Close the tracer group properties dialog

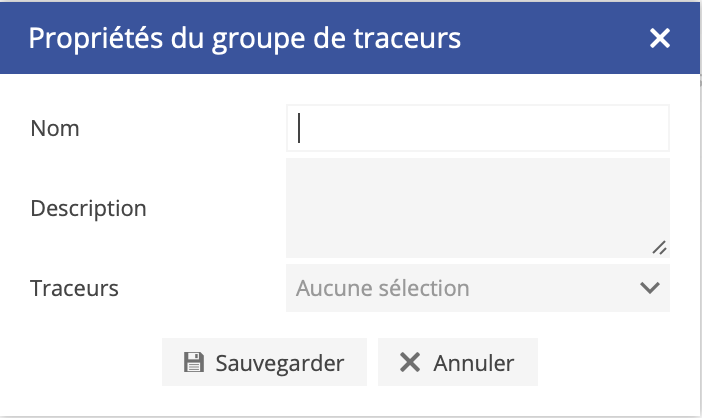(x=659, y=38)
